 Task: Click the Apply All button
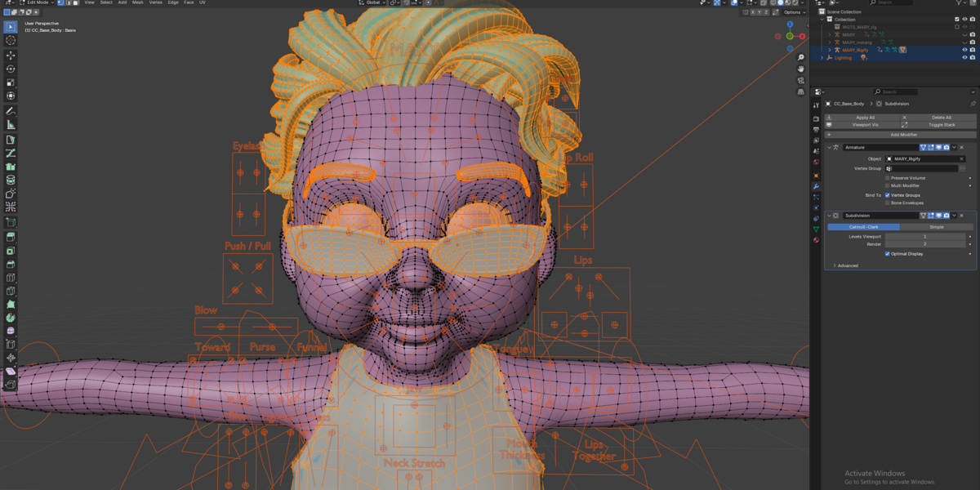tap(865, 118)
